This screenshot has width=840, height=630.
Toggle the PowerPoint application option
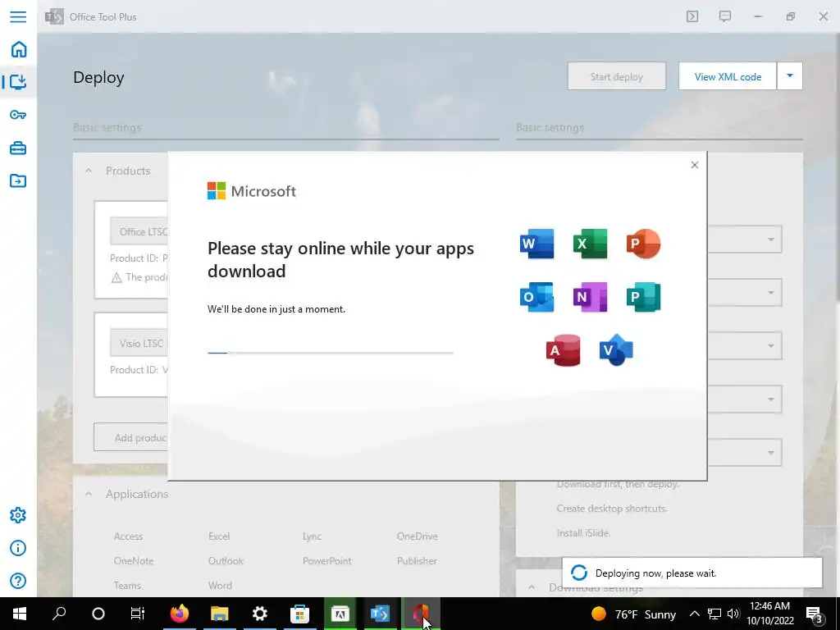326,561
